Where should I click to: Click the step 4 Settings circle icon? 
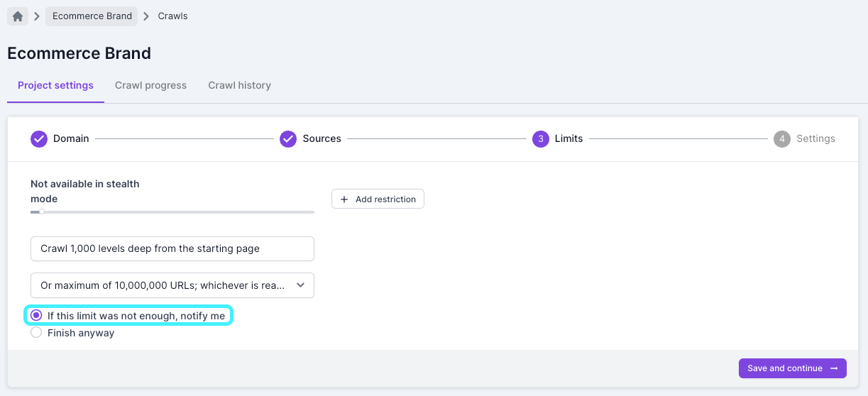pyautogui.click(x=781, y=138)
